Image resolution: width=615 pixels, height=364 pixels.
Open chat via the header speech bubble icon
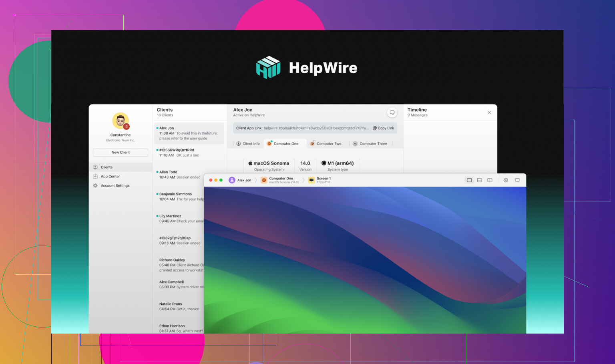click(392, 113)
